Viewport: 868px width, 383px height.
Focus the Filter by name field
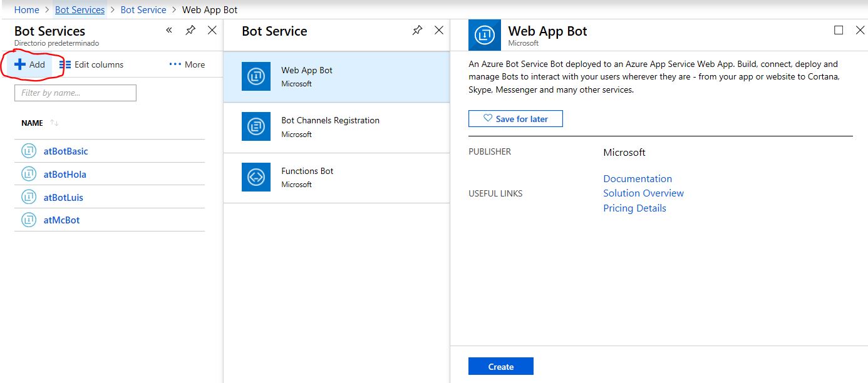pyautogui.click(x=75, y=93)
